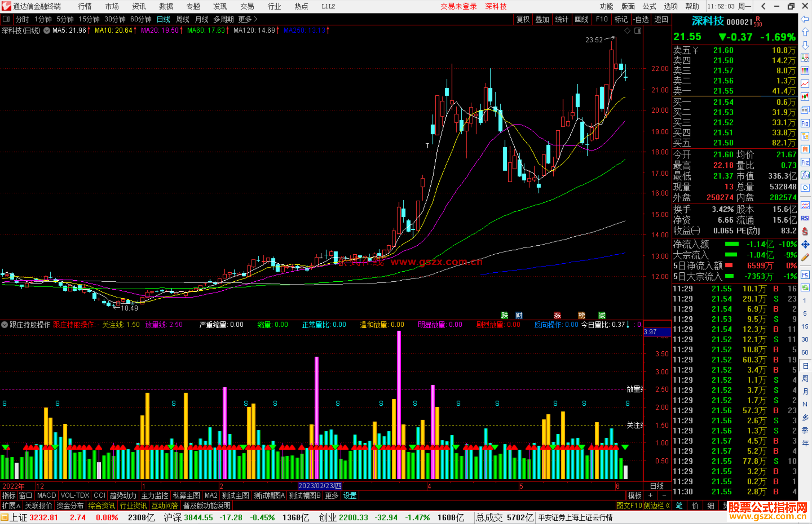Click the down arrow icon in right sidebar
812x524 pixels.
pyautogui.click(x=805, y=45)
